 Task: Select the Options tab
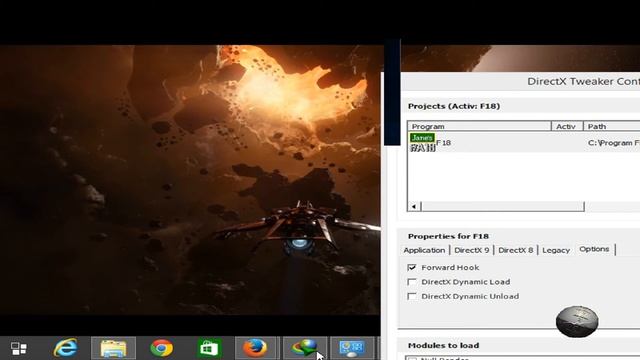coord(594,249)
